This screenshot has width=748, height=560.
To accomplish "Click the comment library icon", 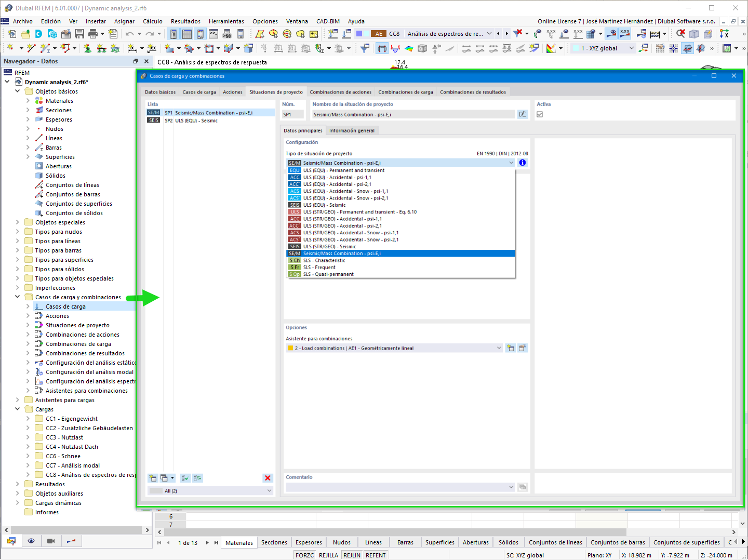I will [523, 487].
